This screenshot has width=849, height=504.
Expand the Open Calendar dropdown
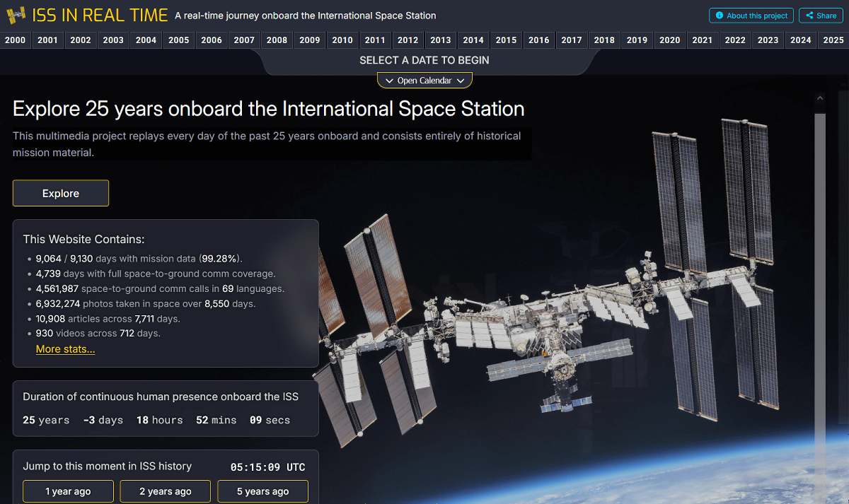[424, 81]
